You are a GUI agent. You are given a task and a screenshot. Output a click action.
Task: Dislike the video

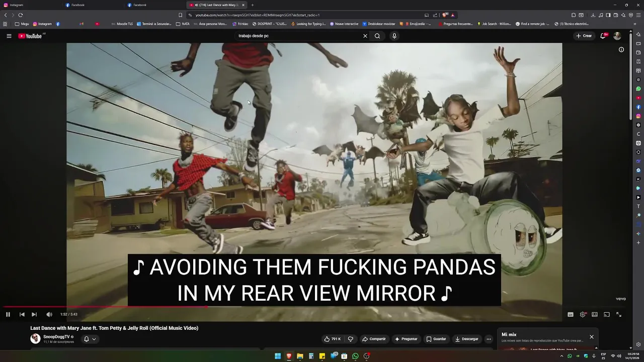click(x=351, y=339)
